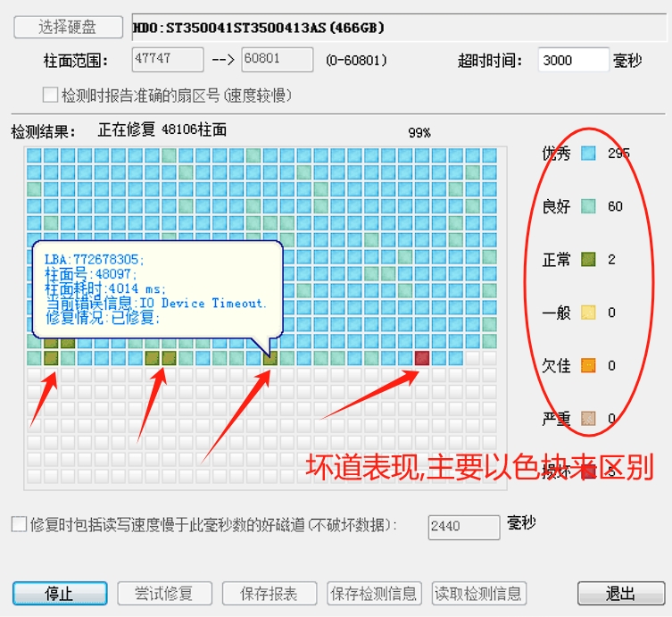Viewport: 672px width, 617px height.
Task: Open 读取检测信息 to load scan info
Action: coord(478,594)
